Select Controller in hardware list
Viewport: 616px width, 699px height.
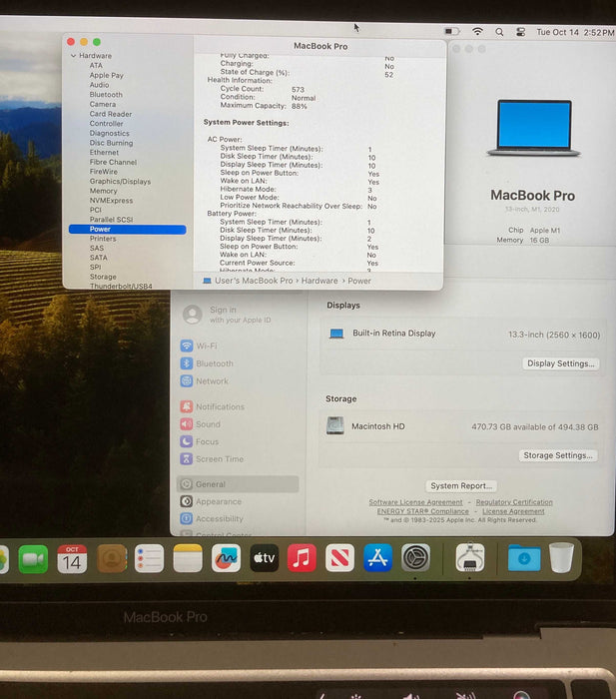(x=106, y=124)
